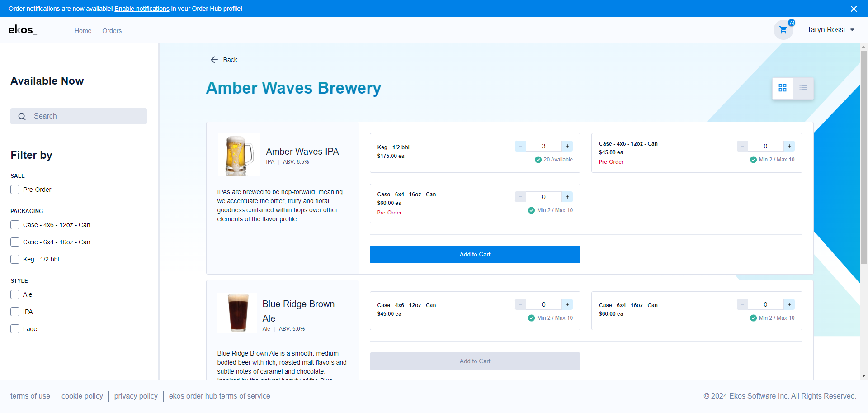The height and width of the screenshot is (413, 868).
Task: Decrease Amber Waves IPA 4x6 12oz case quantity
Action: (742, 146)
